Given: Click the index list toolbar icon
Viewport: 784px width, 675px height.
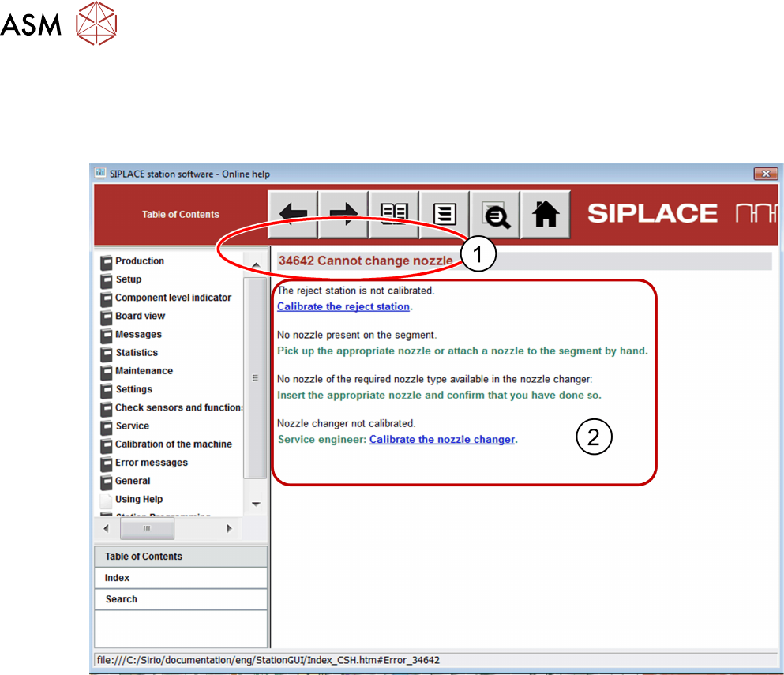Looking at the screenshot, I should (445, 214).
